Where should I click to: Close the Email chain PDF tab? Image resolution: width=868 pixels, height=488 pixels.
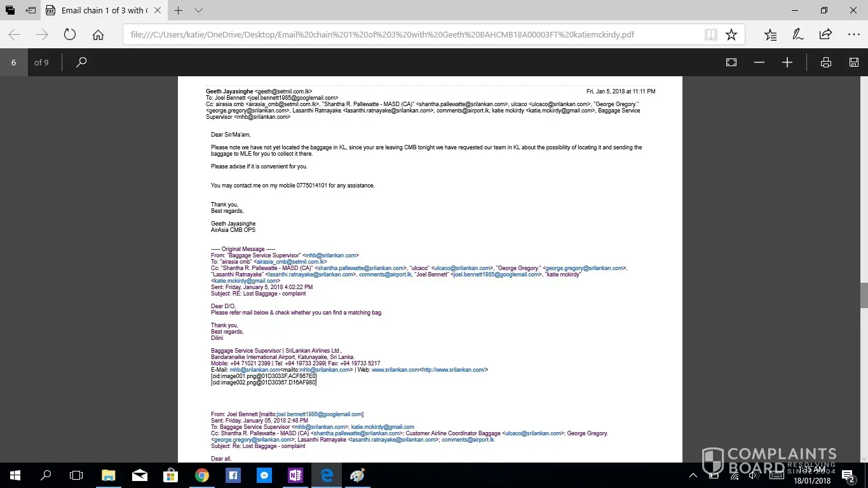pos(158,11)
